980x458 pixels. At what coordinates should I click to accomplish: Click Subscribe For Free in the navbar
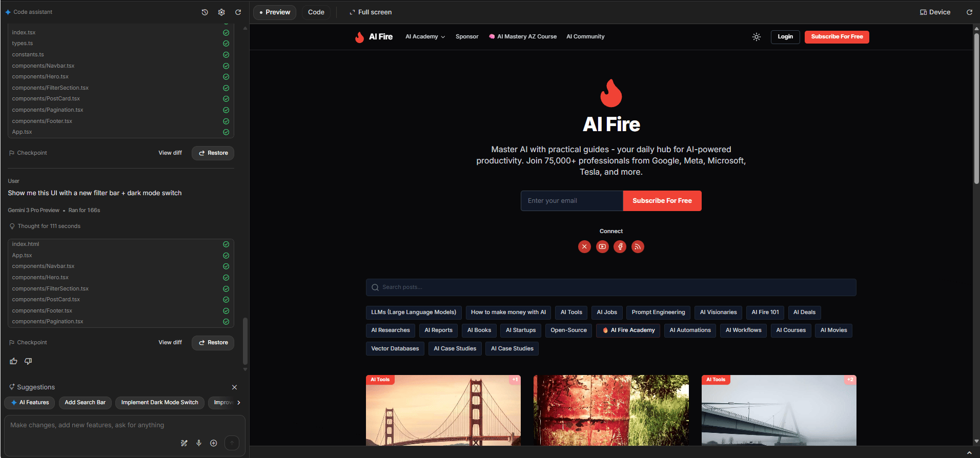[x=837, y=37]
